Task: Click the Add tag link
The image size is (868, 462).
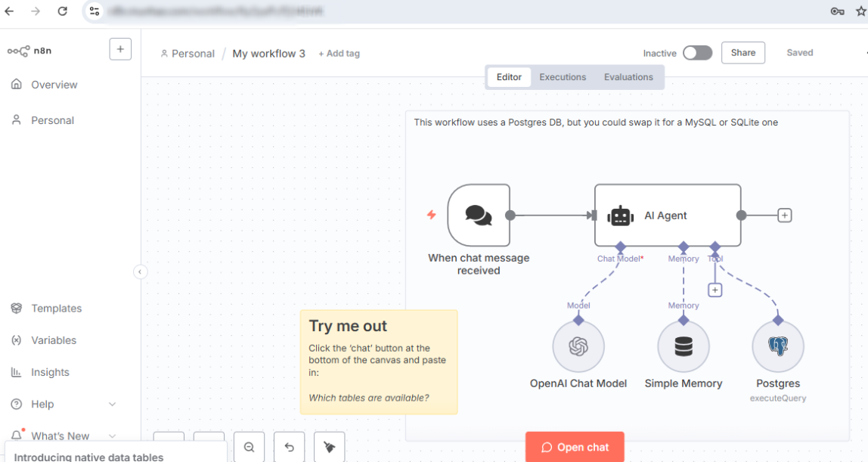Action: [339, 54]
